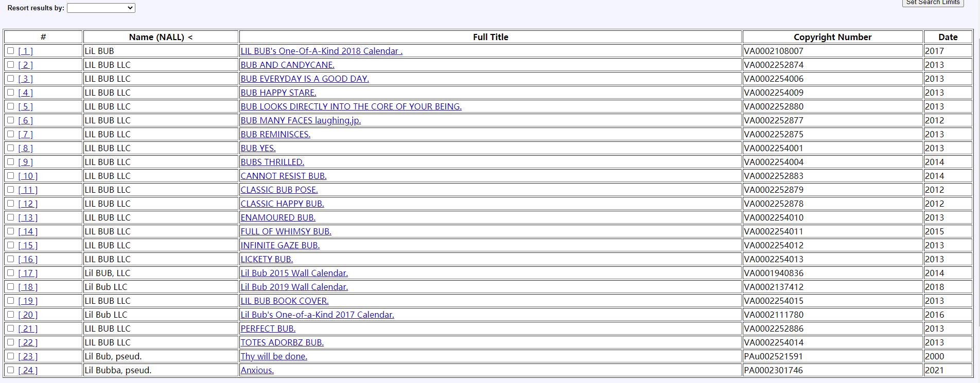
Task: Click the vertical scrollbar on the right
Action: coord(977,206)
